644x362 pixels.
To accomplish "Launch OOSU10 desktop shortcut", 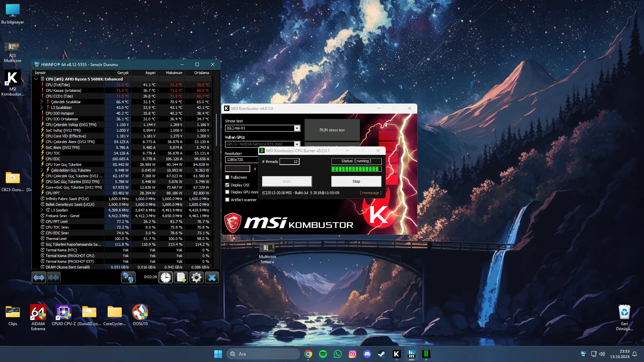I will click(140, 316).
